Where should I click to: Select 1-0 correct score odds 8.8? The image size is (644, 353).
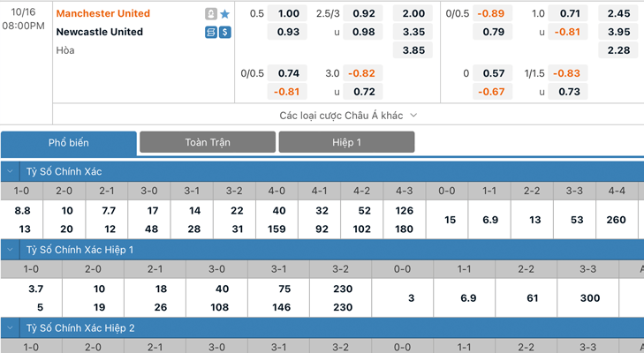[22, 211]
